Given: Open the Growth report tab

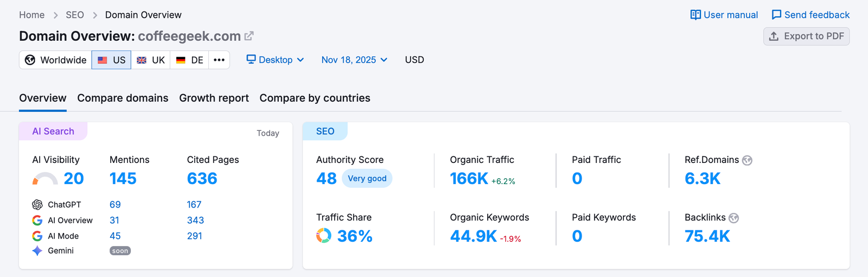Looking at the screenshot, I should coord(214,98).
